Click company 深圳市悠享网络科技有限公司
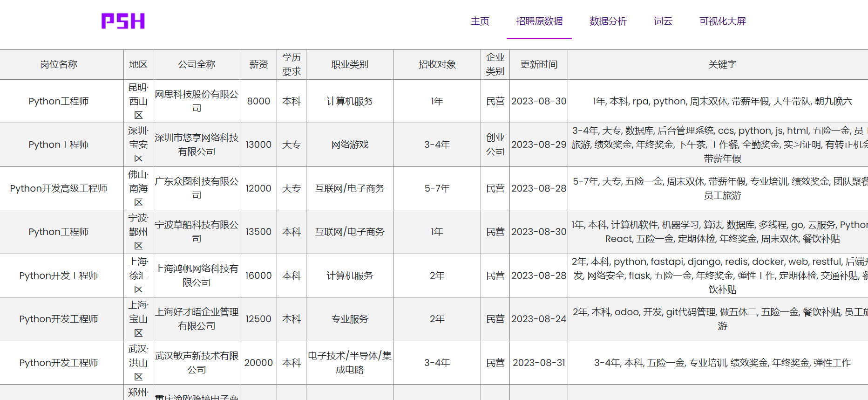 coord(197,145)
